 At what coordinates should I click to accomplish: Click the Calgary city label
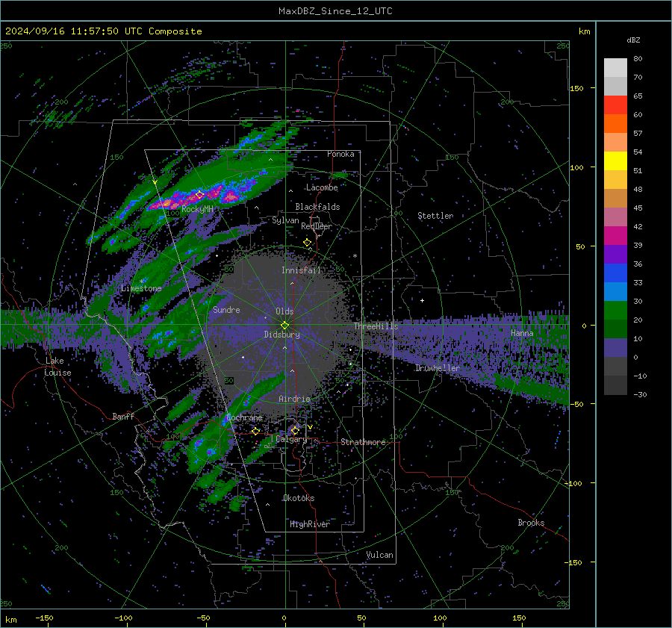coord(291,439)
